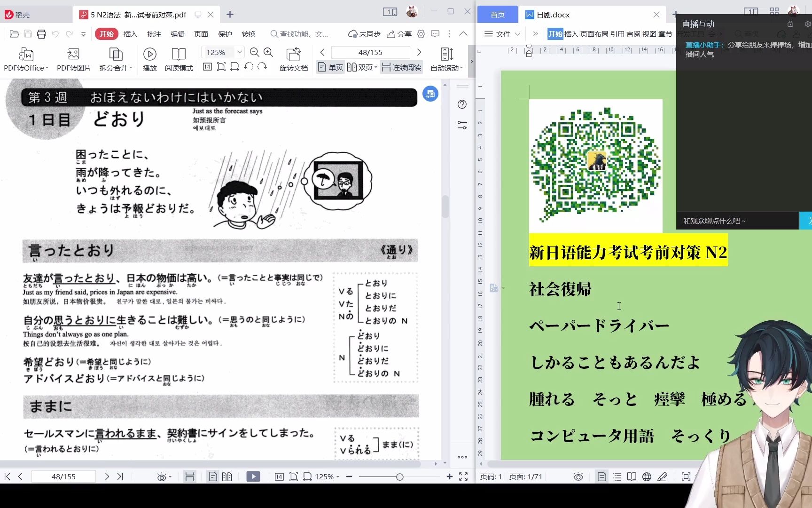Switch to 首页 tab in Word window

click(x=498, y=15)
